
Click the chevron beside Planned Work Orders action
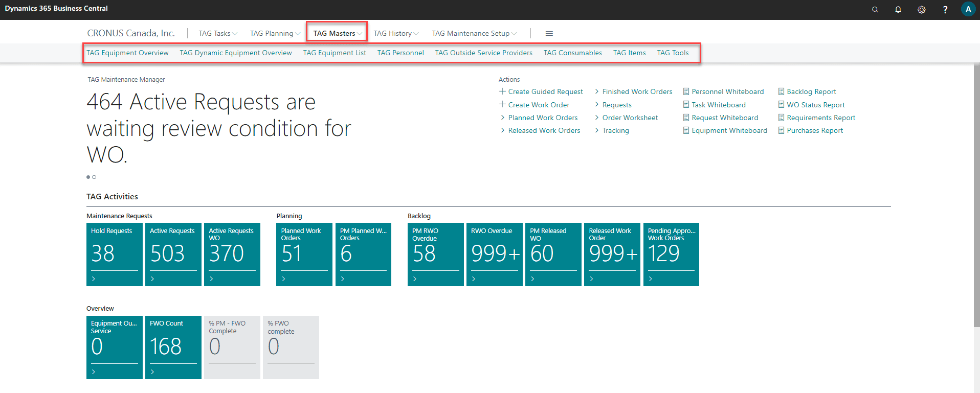pos(503,118)
